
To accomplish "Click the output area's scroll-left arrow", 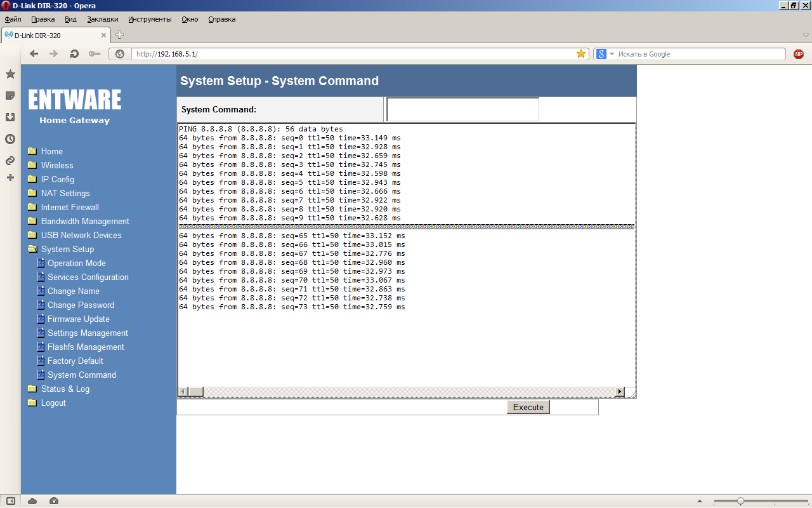I will pyautogui.click(x=183, y=392).
